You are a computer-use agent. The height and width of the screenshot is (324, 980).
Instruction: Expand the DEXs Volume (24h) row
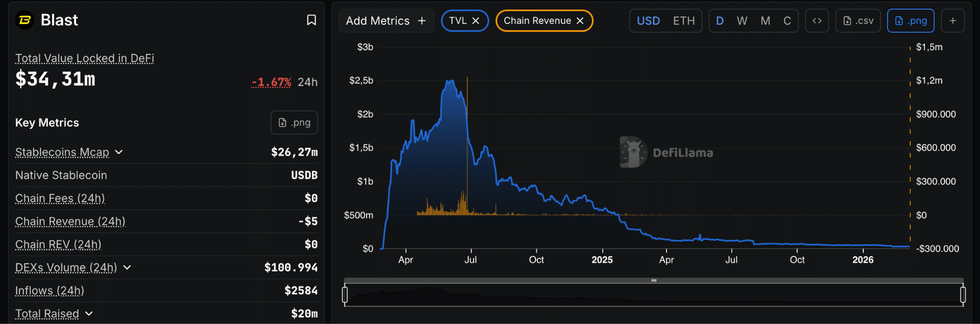127,268
